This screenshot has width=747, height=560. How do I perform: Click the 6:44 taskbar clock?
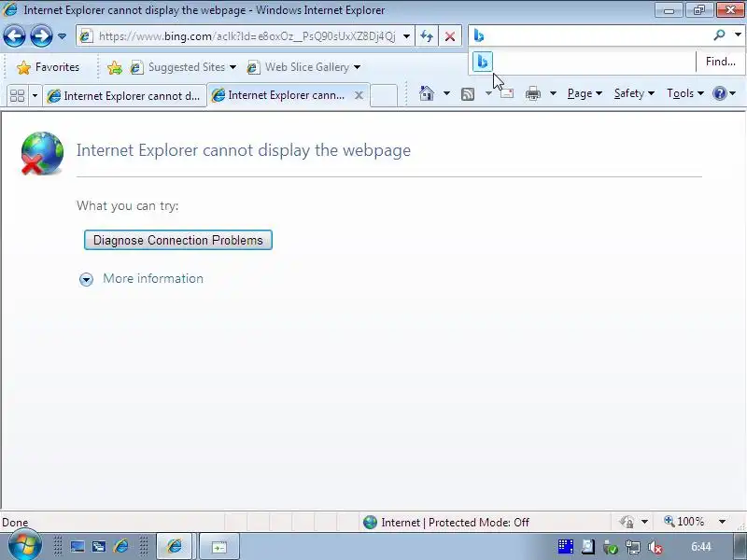[701, 547]
